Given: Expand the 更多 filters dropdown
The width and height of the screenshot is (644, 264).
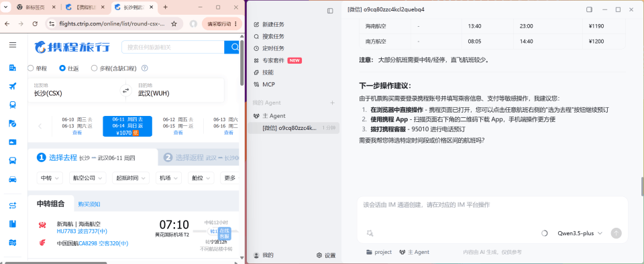Looking at the screenshot, I should [229, 178].
